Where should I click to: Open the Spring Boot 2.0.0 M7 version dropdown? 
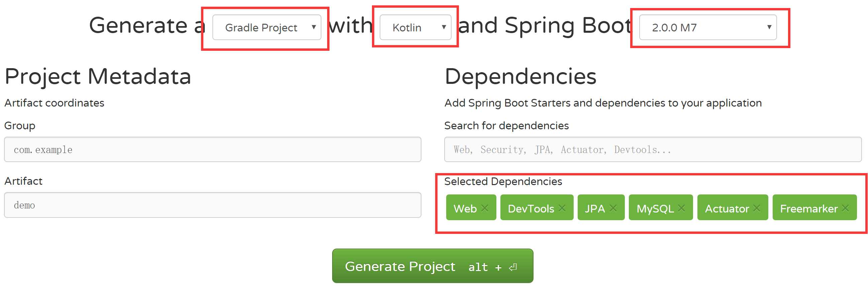click(x=707, y=27)
